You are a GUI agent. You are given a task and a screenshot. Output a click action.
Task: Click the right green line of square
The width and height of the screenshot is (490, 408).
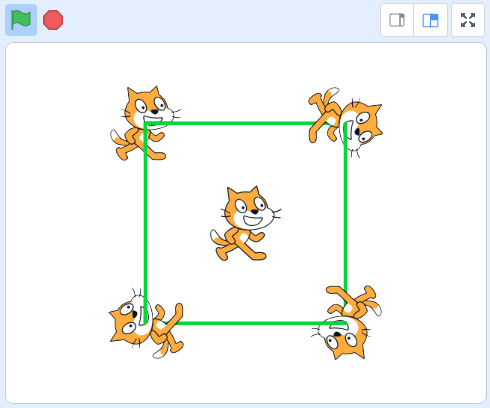(345, 223)
